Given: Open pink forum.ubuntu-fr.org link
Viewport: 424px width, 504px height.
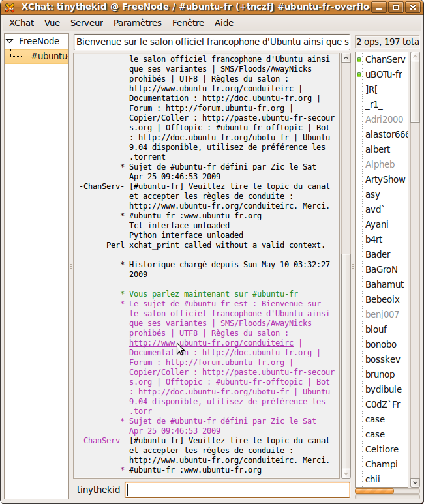Looking at the screenshot, I should (x=225, y=363).
